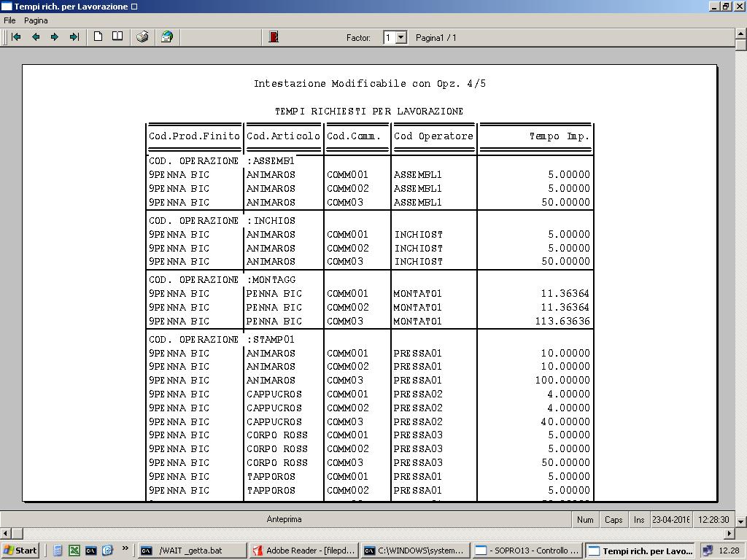This screenshot has height=560, width=747.
Task: Click the COD. OPERAZIONE :MONTAGG group row
Action: pos(222,280)
